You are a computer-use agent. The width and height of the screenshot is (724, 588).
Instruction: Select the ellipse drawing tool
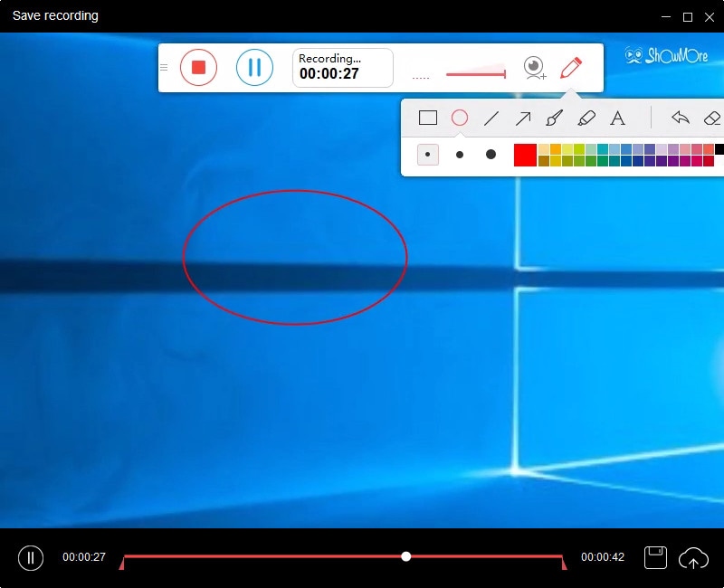(x=460, y=118)
